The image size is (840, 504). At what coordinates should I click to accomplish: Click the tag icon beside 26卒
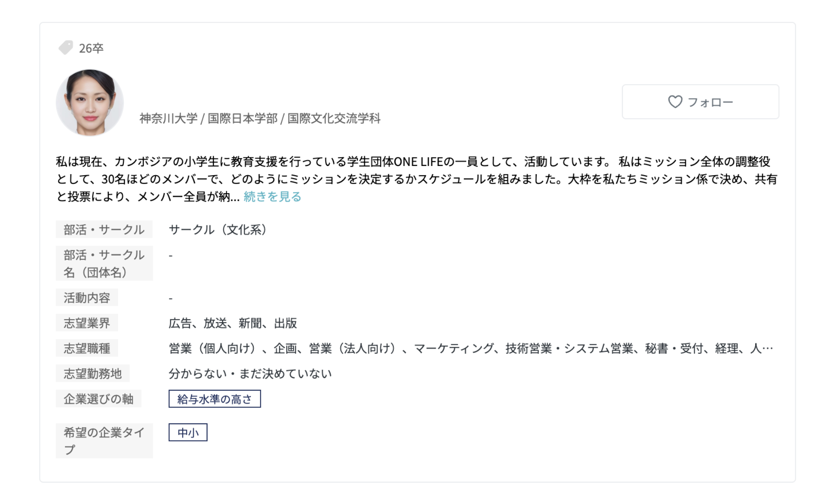(66, 47)
